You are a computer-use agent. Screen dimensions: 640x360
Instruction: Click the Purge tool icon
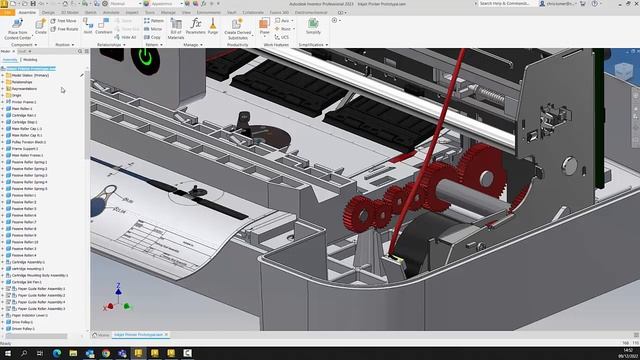[x=213, y=23]
